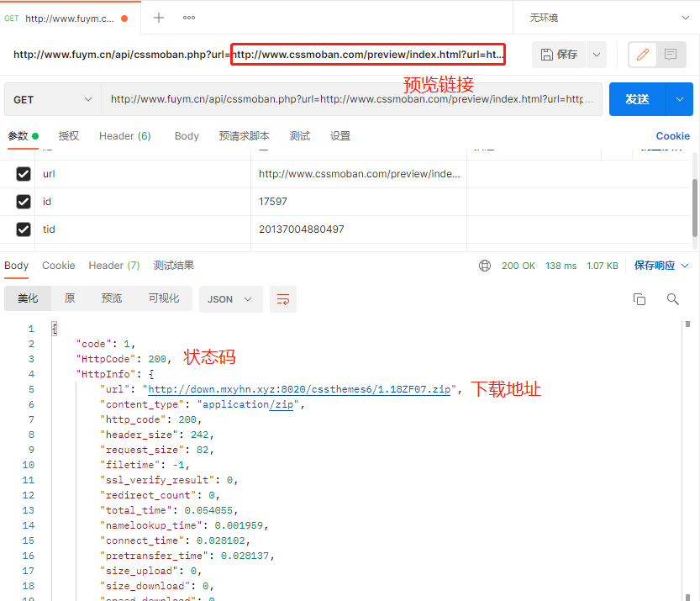Click the "HttpCode" key on line 3
Viewport: 700px width, 601px height.
105,359
